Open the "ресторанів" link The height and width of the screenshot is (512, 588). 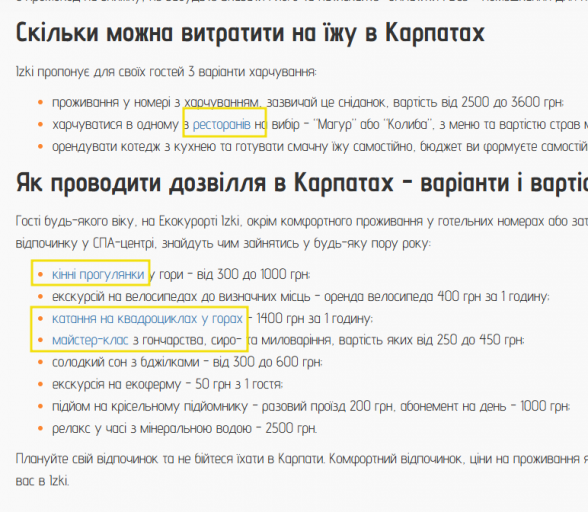221,125
